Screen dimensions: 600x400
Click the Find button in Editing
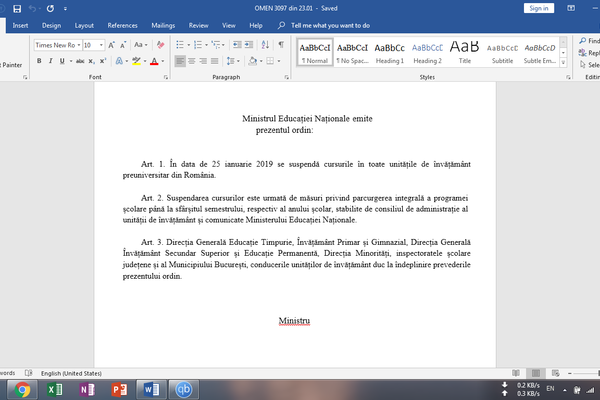[x=590, y=41]
